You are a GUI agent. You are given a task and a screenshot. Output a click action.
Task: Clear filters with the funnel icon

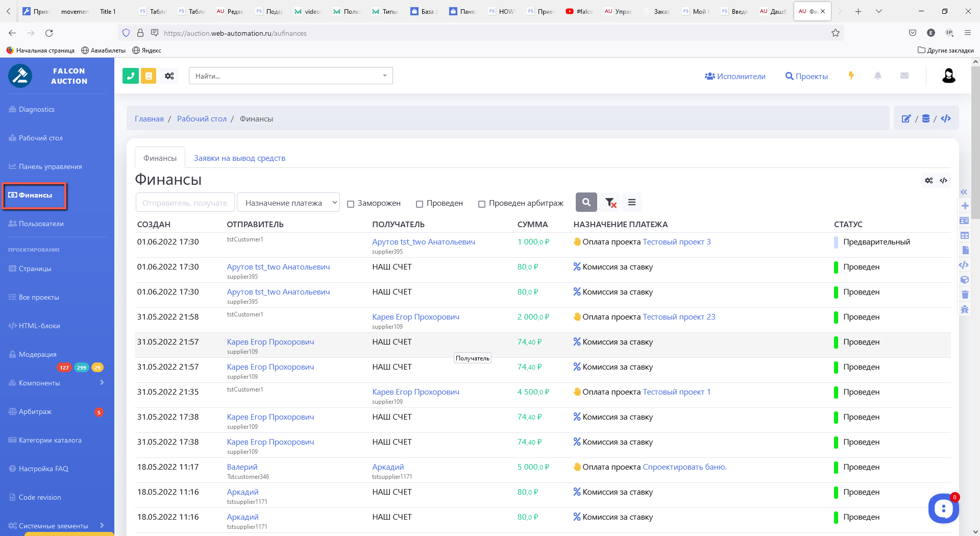pos(610,203)
